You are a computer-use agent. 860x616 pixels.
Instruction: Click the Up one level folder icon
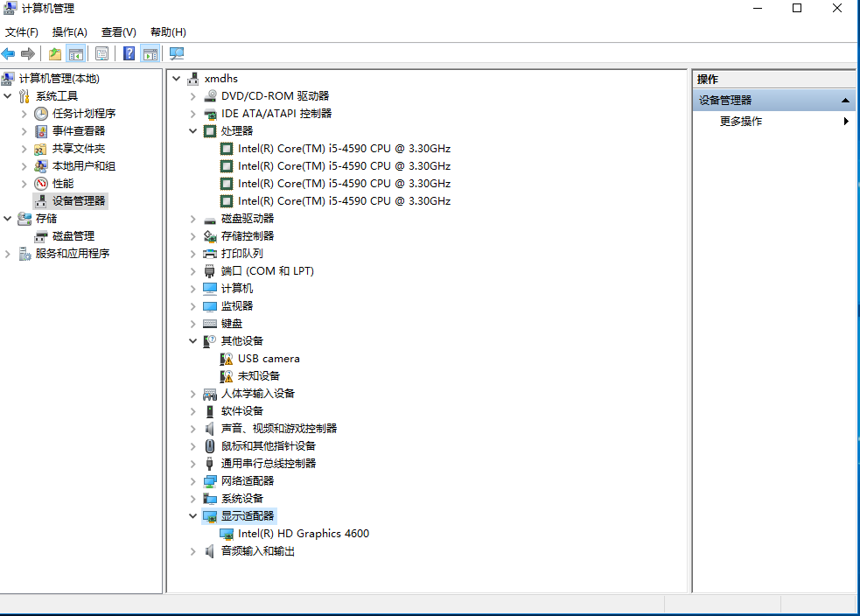(x=55, y=53)
